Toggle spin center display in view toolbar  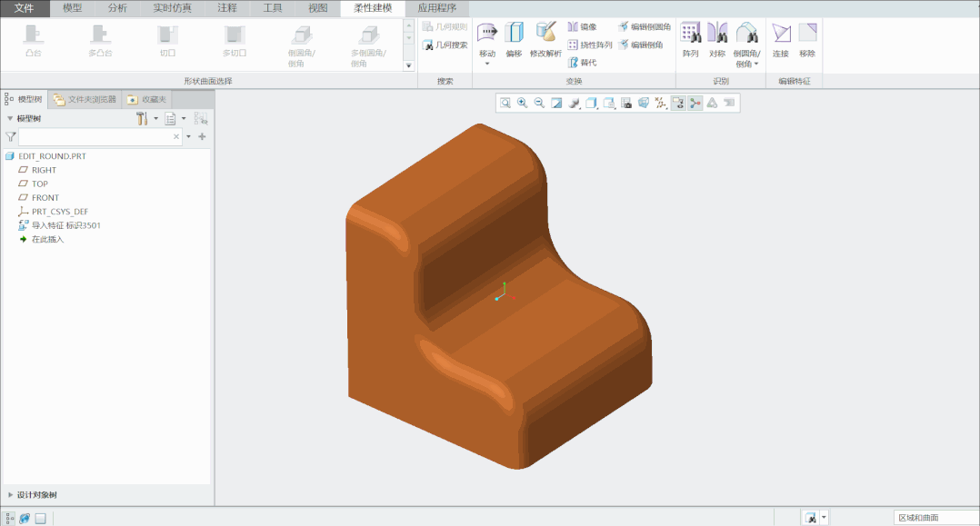click(695, 104)
